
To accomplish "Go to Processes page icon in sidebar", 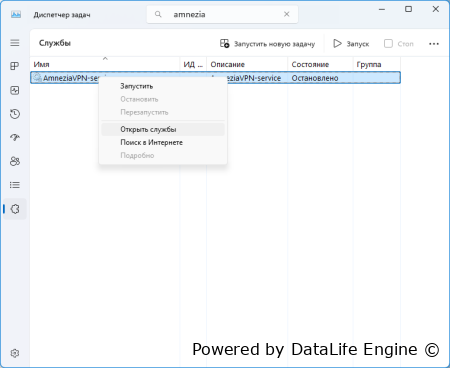I will tap(15, 66).
